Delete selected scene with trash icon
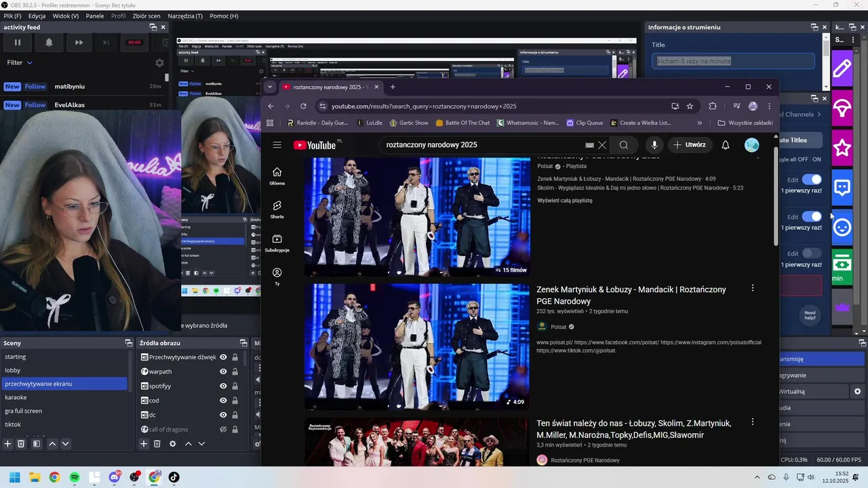 (x=21, y=444)
